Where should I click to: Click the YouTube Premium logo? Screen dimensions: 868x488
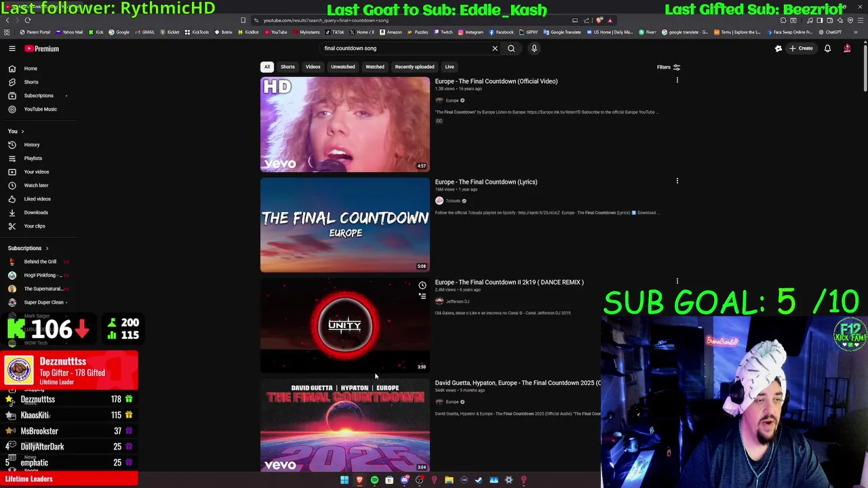pyautogui.click(x=42, y=49)
